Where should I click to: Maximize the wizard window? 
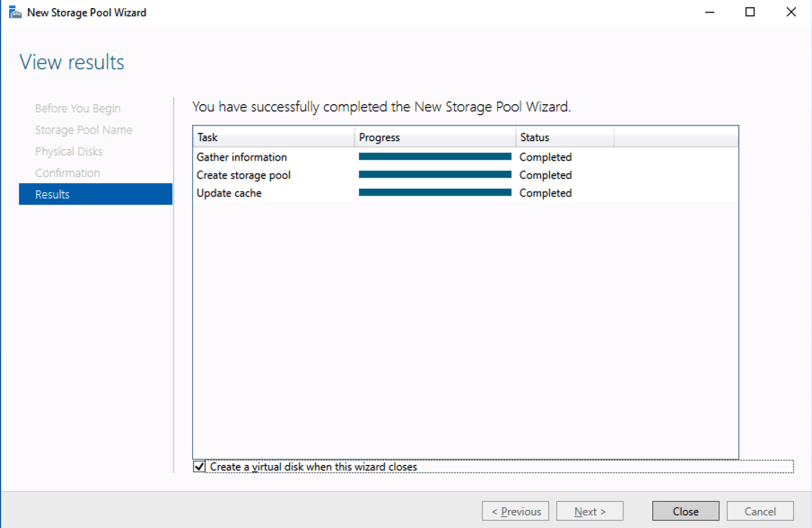(x=750, y=13)
